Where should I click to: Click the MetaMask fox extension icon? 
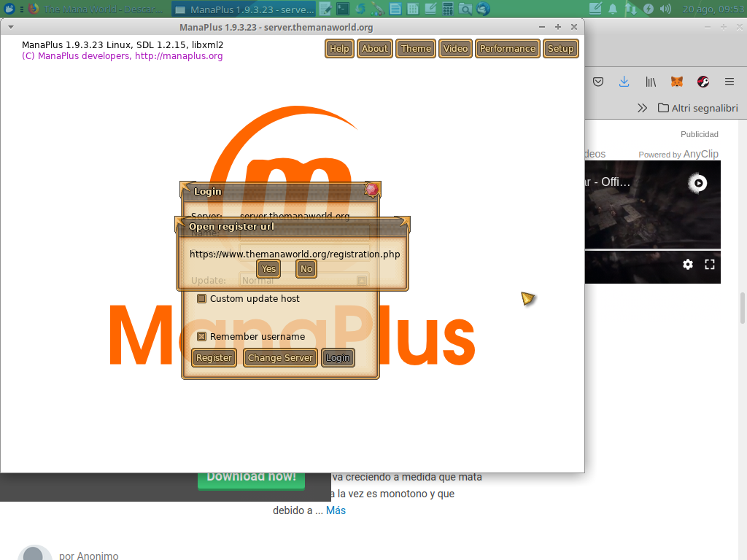677,82
